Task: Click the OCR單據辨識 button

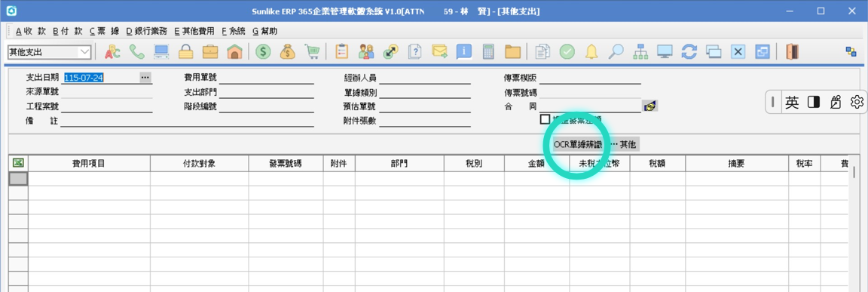Action: (x=577, y=144)
